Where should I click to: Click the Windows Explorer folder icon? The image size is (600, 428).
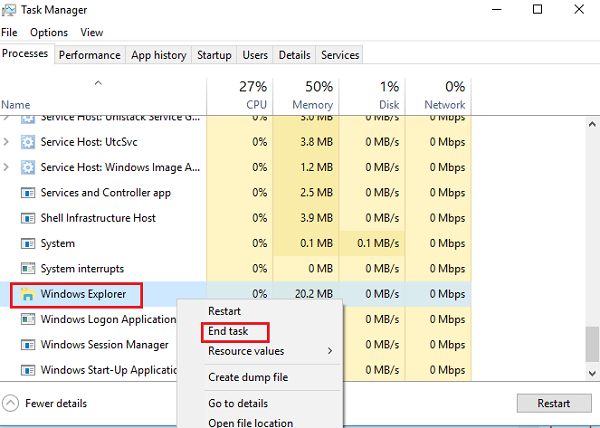tap(28, 294)
